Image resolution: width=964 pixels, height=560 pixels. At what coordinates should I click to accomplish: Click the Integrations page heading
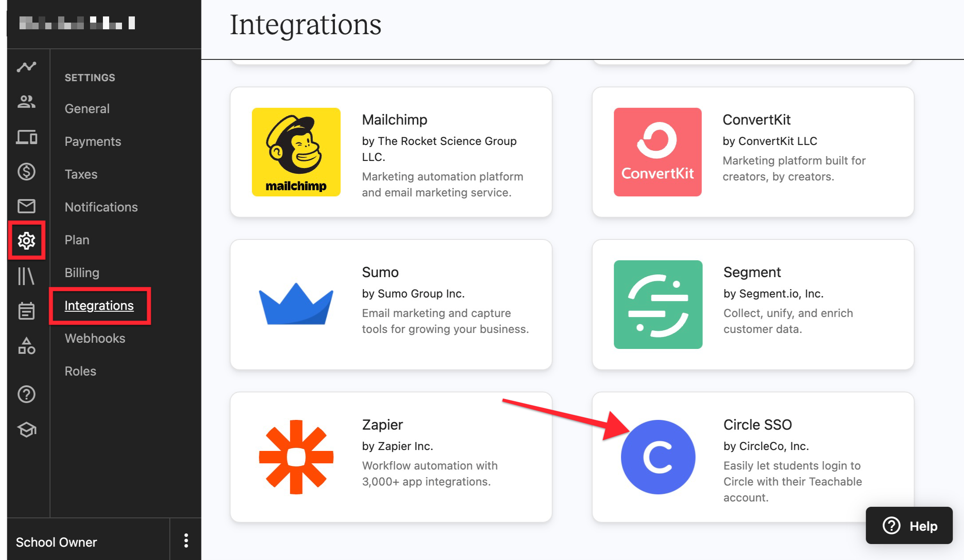click(305, 25)
